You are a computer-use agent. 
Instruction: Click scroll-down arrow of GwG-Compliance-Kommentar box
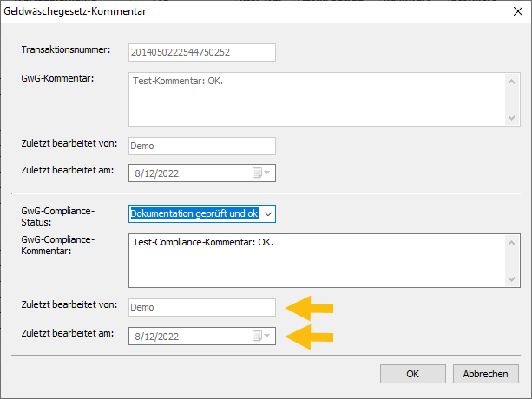(512, 278)
